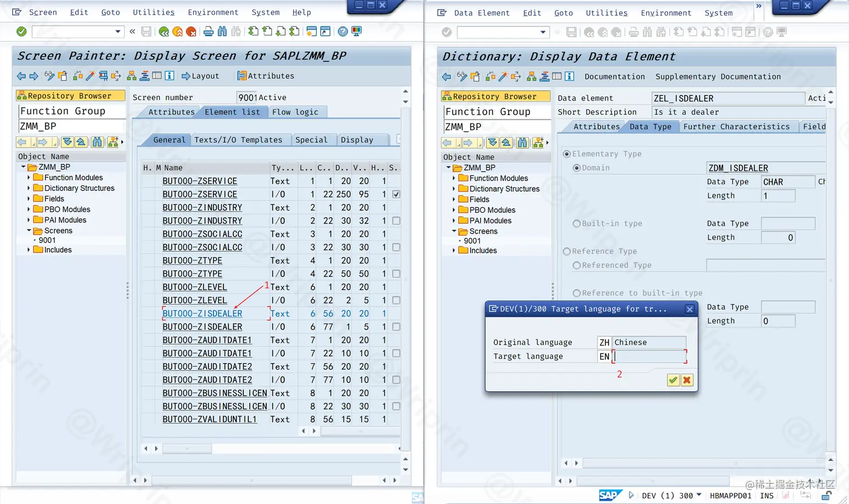Toggle checkbox for BUT000-ZSERVICE I/O row

click(x=396, y=194)
